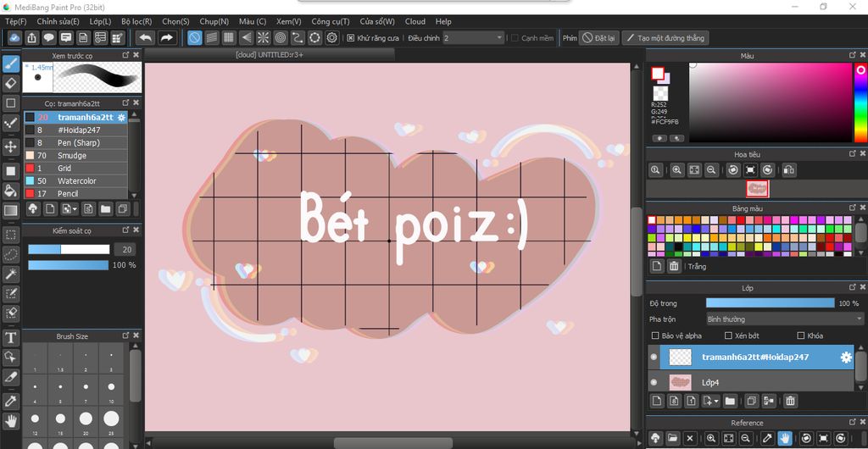Turn off snap guide (Off icon)
The height and width of the screenshot is (449, 868).
tap(194, 37)
